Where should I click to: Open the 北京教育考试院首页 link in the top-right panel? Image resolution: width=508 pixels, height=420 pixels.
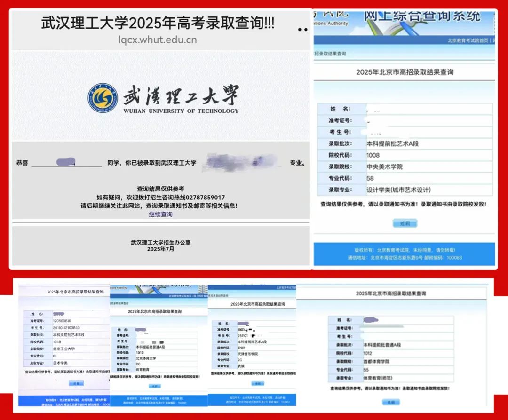point(468,40)
